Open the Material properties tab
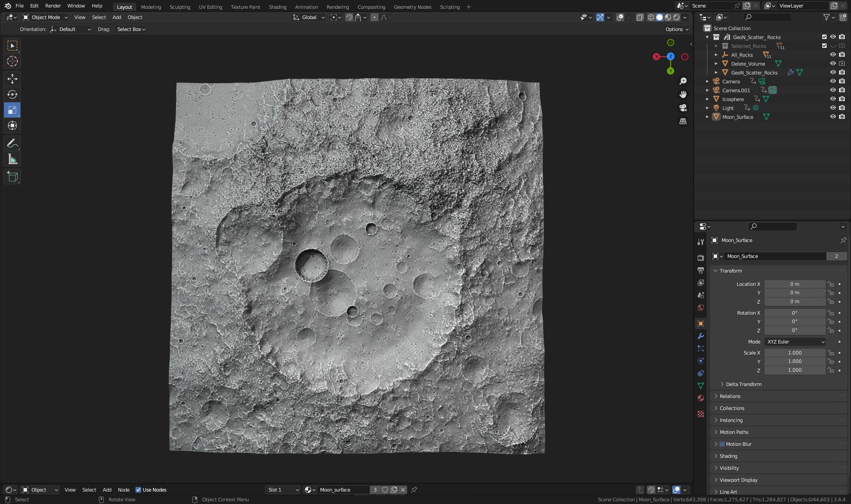 (x=701, y=398)
